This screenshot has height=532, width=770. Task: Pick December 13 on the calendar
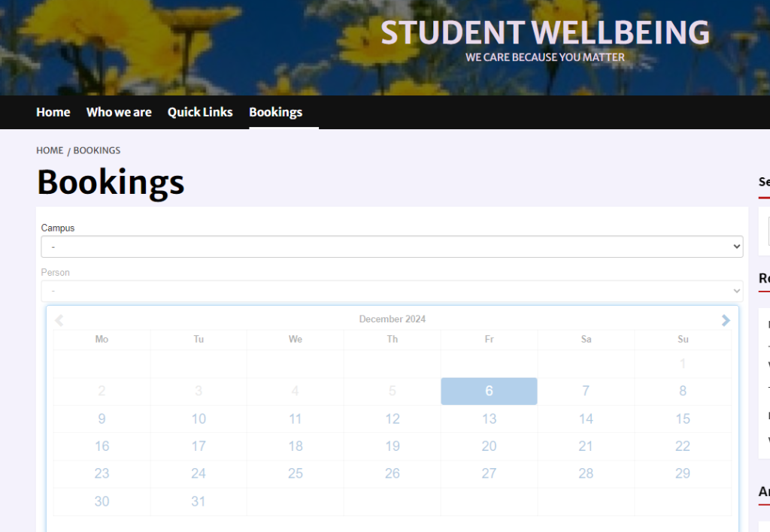pyautogui.click(x=489, y=419)
